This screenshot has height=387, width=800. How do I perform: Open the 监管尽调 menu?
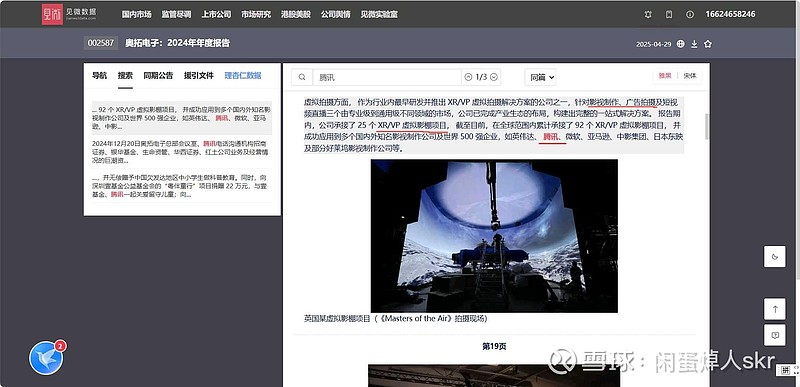point(176,15)
